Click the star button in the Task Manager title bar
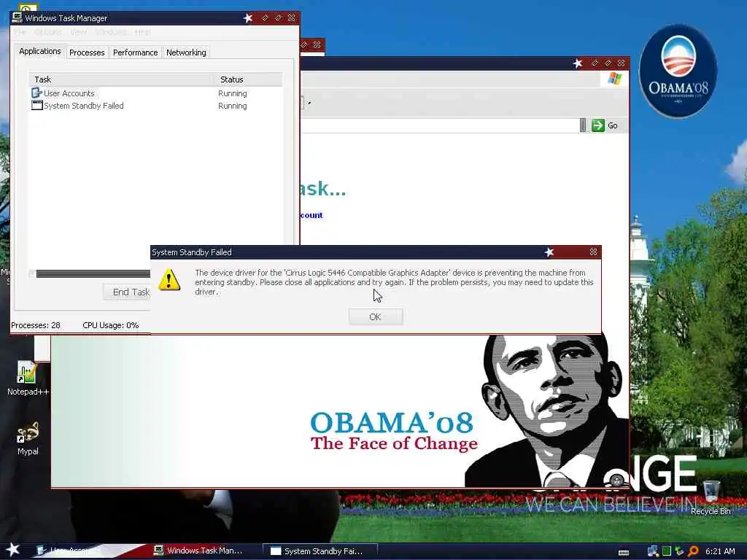Screen dimensions: 747x560 coord(248,18)
